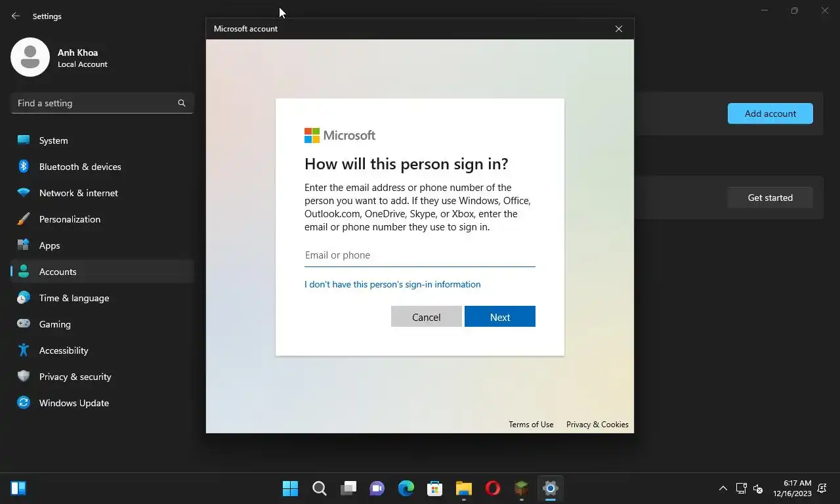
Task: Open Personalization settings
Action: pyautogui.click(x=102, y=219)
